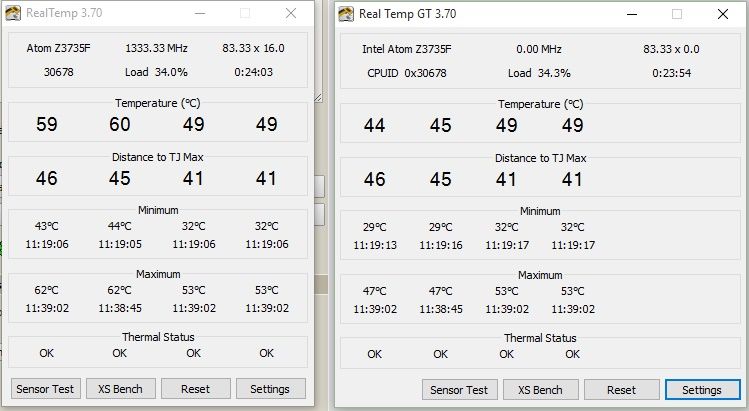Click the Load 34.3% readout
The width and height of the screenshot is (749, 411).
[539, 73]
